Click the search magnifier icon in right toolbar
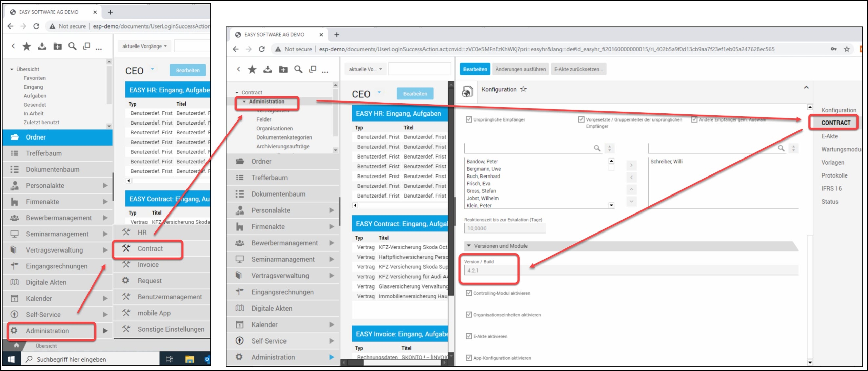The height and width of the screenshot is (371, 868). 298,70
